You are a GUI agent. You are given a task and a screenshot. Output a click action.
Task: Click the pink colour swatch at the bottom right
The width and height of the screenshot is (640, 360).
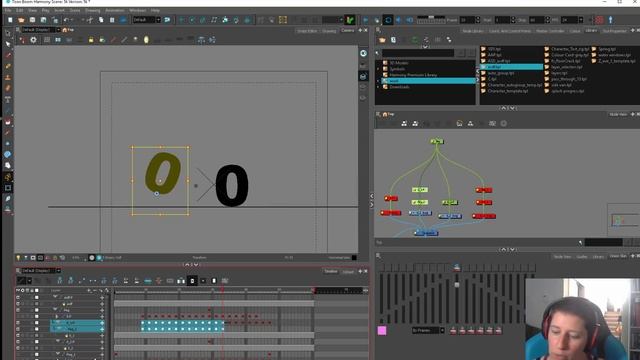[x=382, y=330]
